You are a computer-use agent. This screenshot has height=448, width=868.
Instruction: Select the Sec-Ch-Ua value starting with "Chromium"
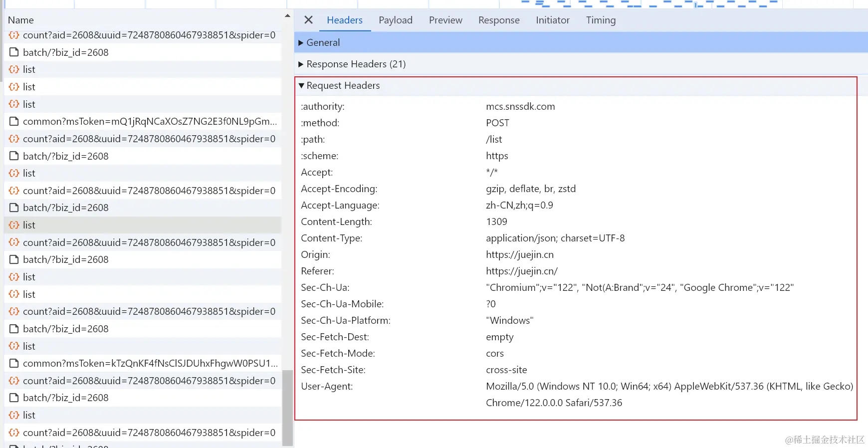[640, 287]
